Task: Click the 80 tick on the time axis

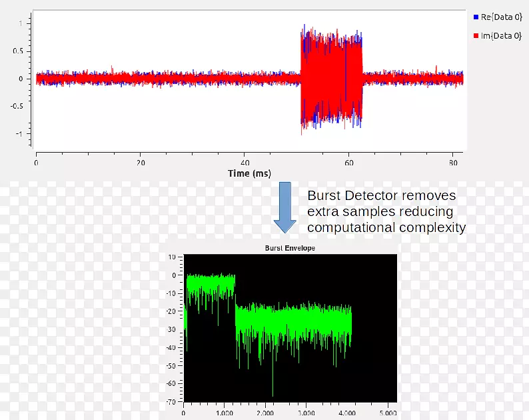Action: (453, 162)
